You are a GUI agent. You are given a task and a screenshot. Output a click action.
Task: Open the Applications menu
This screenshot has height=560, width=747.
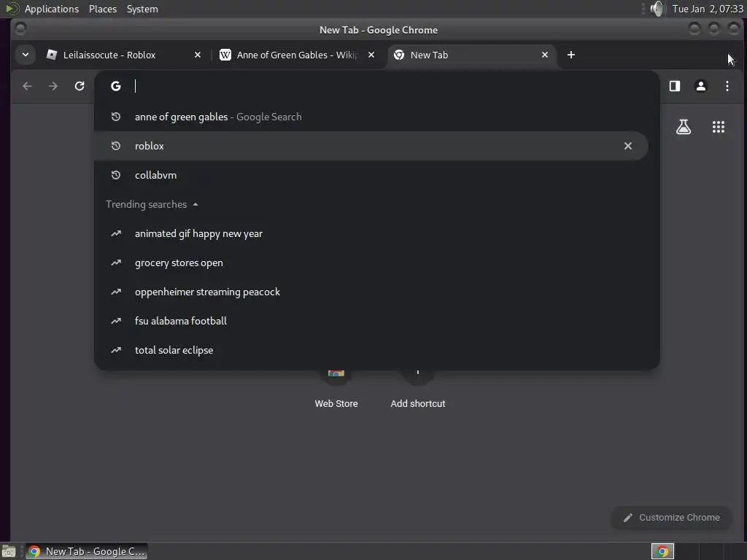click(x=52, y=9)
